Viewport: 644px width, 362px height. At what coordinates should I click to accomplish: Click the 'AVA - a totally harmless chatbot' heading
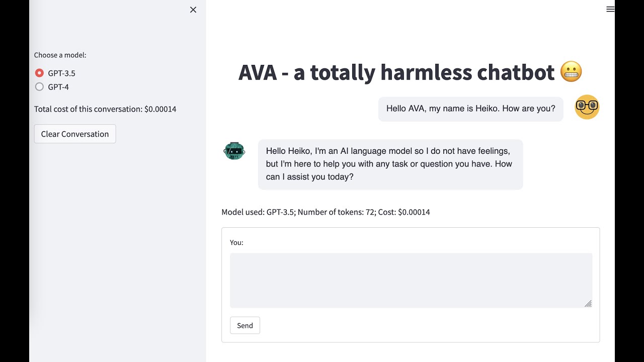point(396,72)
